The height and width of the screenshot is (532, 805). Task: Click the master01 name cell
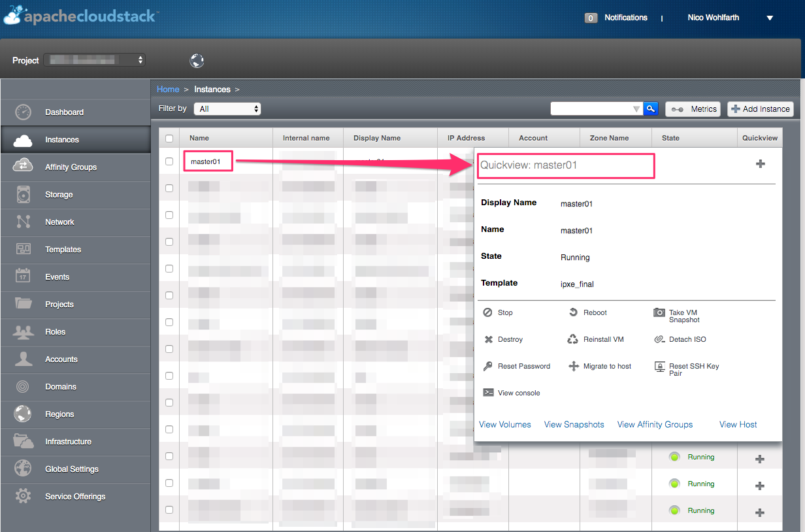206,161
